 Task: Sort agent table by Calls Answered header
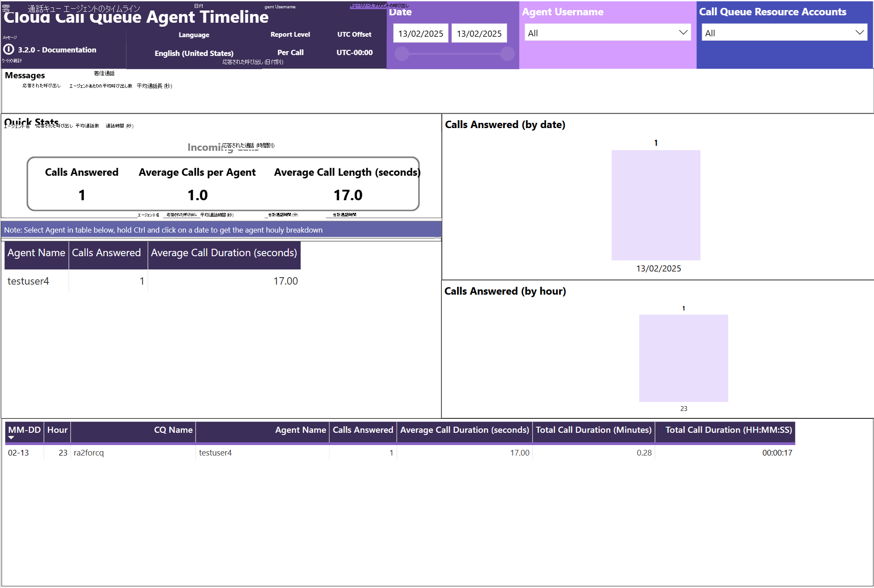[x=106, y=253]
